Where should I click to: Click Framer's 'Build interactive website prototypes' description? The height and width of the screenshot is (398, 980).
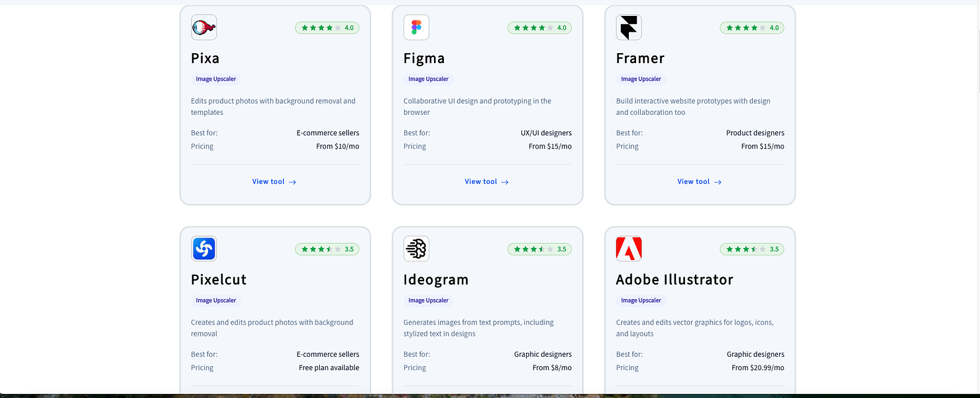pyautogui.click(x=693, y=107)
